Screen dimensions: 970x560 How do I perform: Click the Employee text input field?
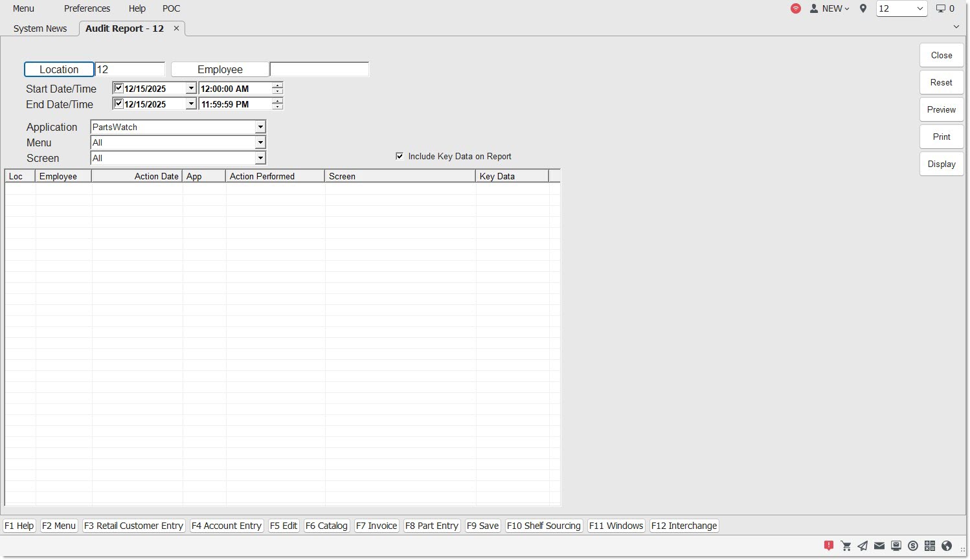319,69
